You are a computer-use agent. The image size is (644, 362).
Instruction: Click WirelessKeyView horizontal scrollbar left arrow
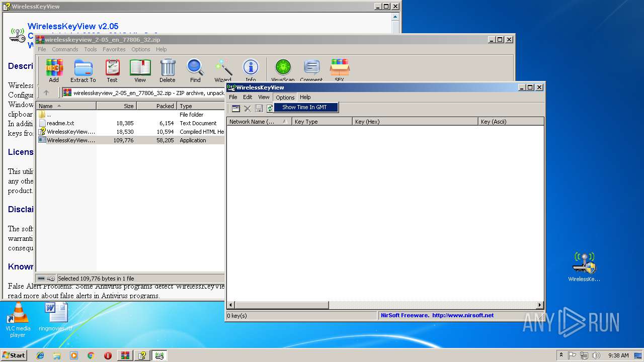[231, 305]
